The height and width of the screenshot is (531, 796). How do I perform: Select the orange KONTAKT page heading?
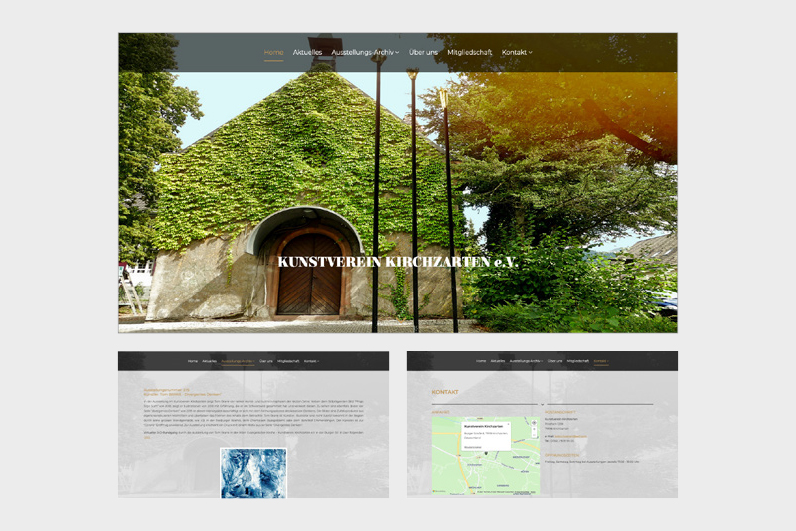[445, 392]
